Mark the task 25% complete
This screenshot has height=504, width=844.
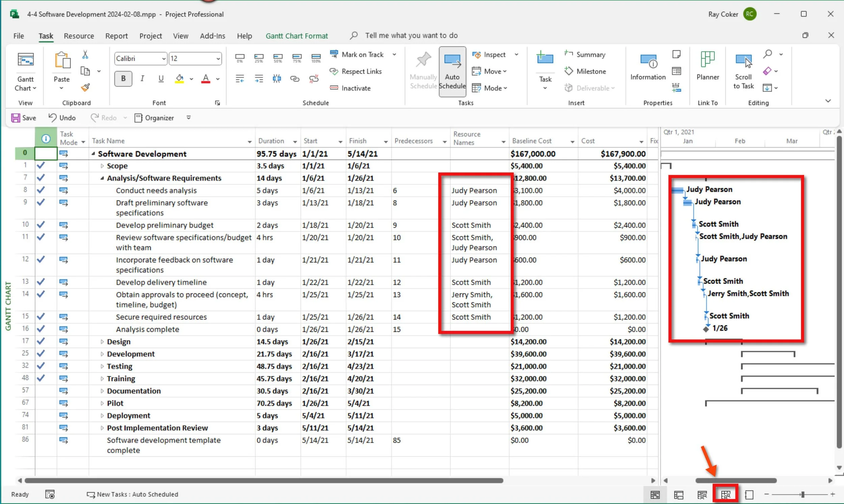pos(259,58)
